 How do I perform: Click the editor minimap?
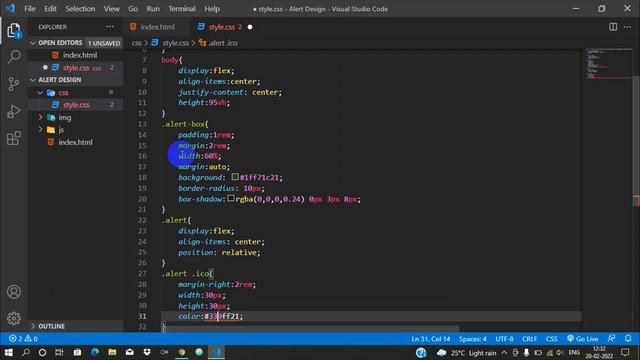[x=608, y=64]
